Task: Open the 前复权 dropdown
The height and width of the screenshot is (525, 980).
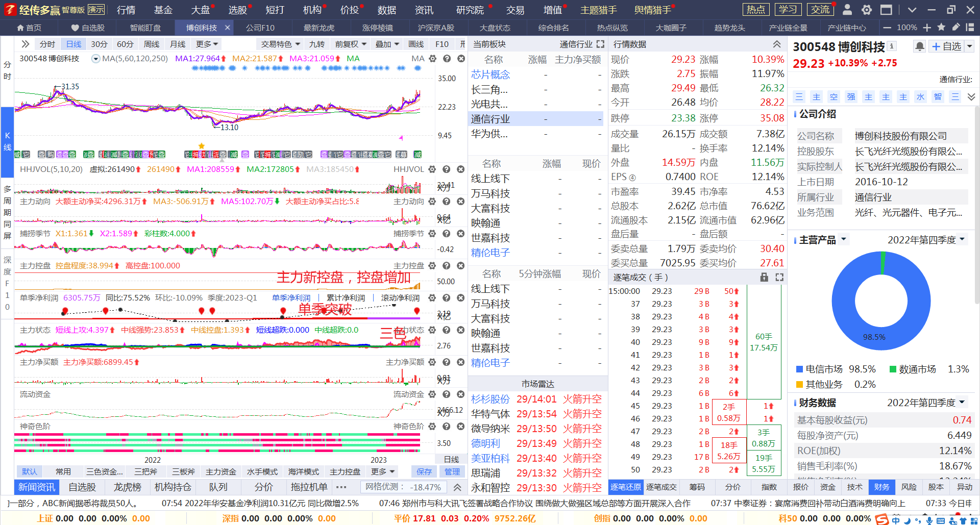Action: click(351, 44)
